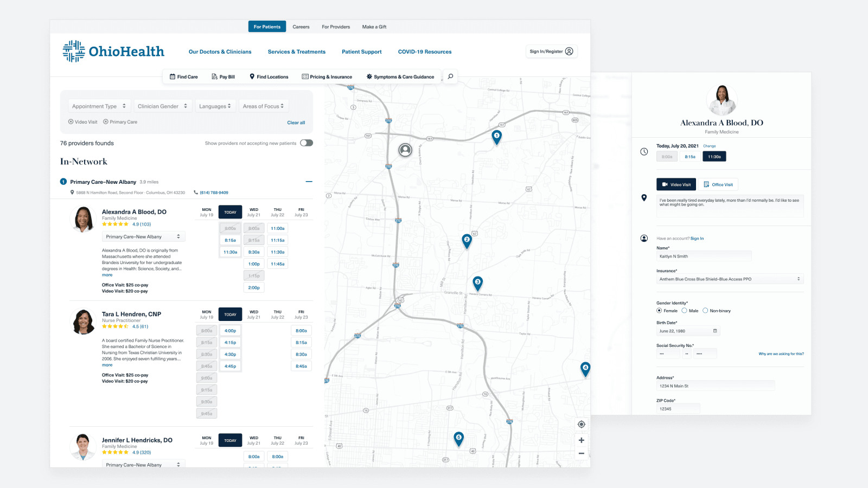Zoom out the map with minus icon

pyautogui.click(x=581, y=453)
